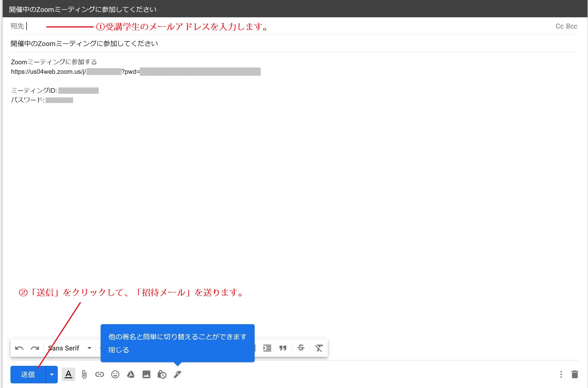The image size is (588, 388).
Task: Click the remove formatting icon
Action: point(319,348)
